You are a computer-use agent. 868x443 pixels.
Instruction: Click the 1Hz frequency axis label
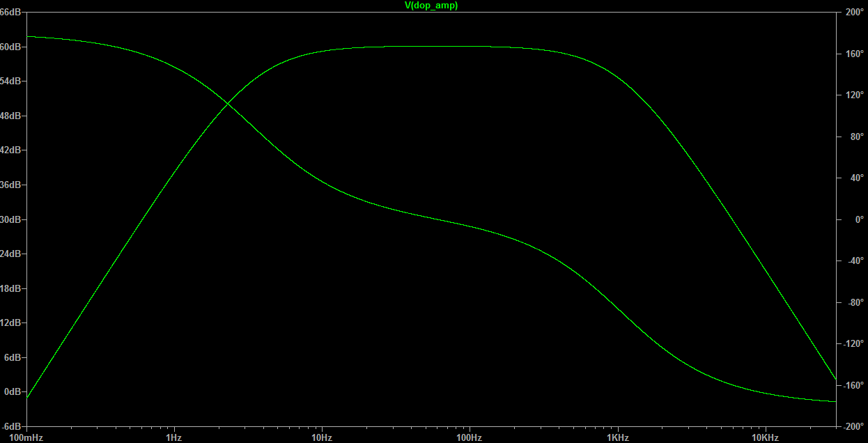pyautogui.click(x=174, y=437)
